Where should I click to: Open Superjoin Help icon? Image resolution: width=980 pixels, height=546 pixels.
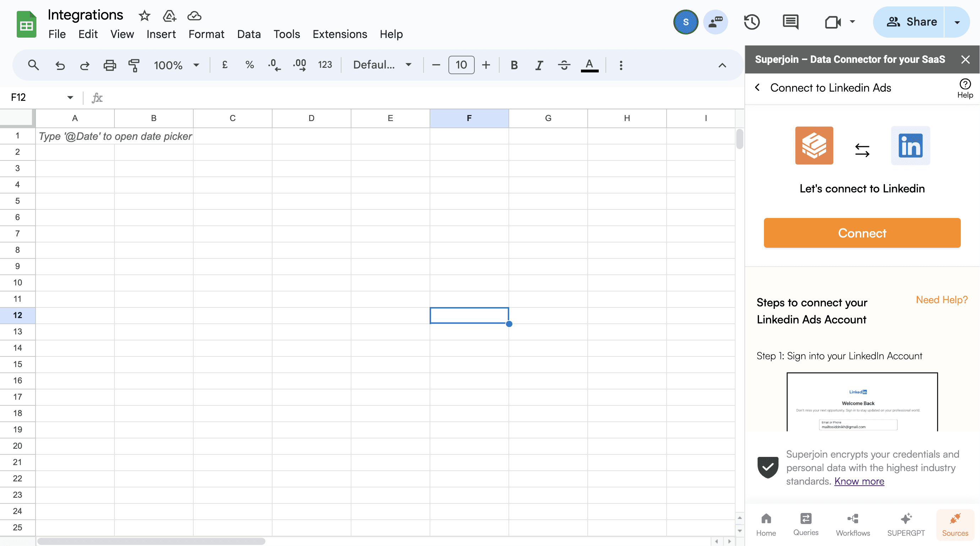(x=965, y=88)
